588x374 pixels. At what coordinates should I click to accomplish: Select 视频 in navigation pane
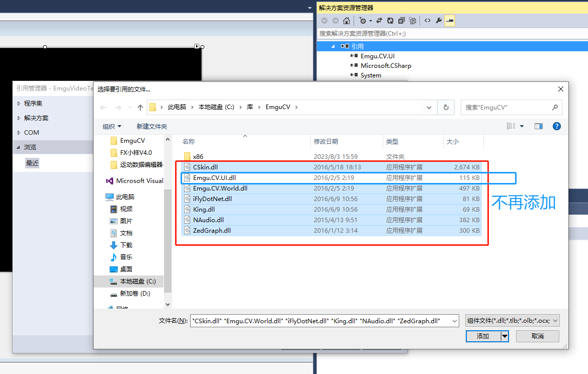coord(126,209)
